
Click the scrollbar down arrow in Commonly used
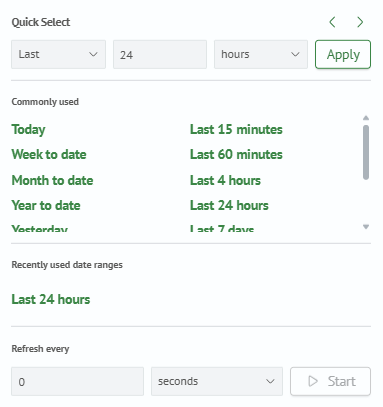point(366,227)
